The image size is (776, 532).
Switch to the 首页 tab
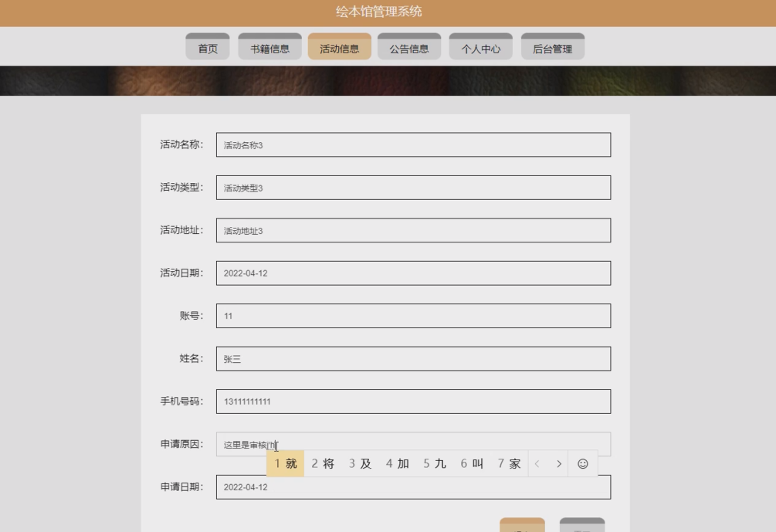pyautogui.click(x=206, y=46)
